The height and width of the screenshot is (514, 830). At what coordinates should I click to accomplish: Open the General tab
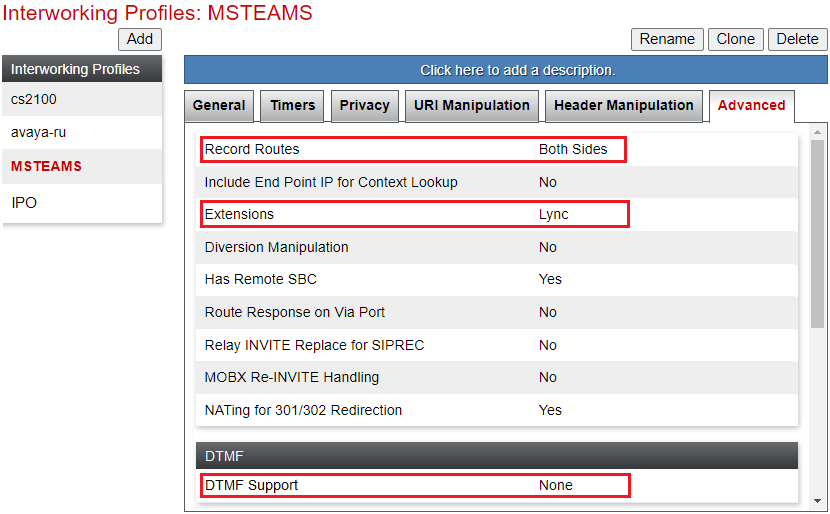click(x=219, y=106)
